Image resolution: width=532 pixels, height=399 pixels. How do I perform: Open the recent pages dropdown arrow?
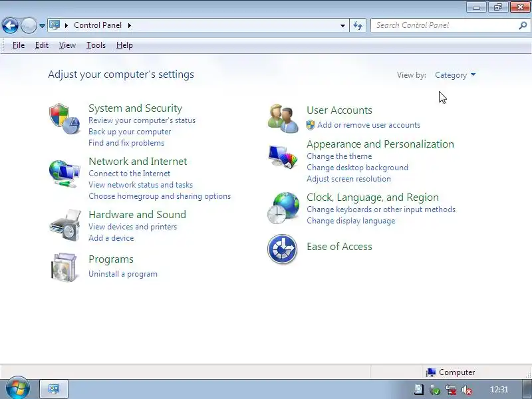coord(42,26)
